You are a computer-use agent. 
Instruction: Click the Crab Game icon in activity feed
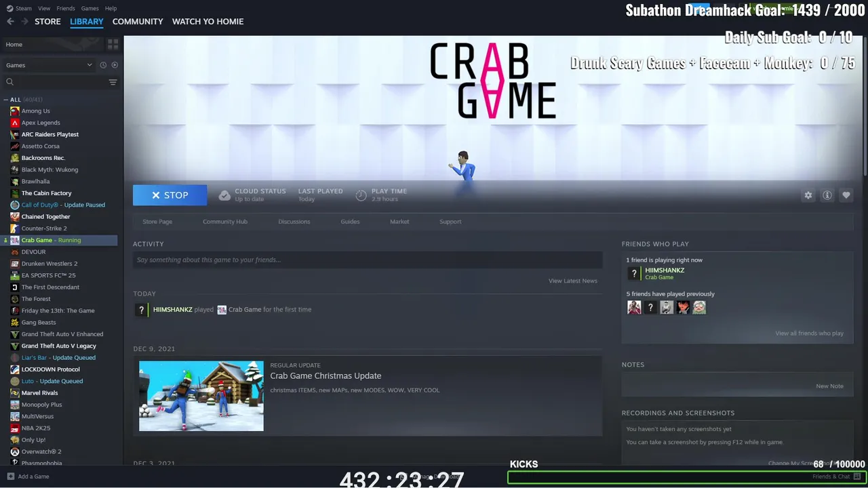(x=222, y=310)
